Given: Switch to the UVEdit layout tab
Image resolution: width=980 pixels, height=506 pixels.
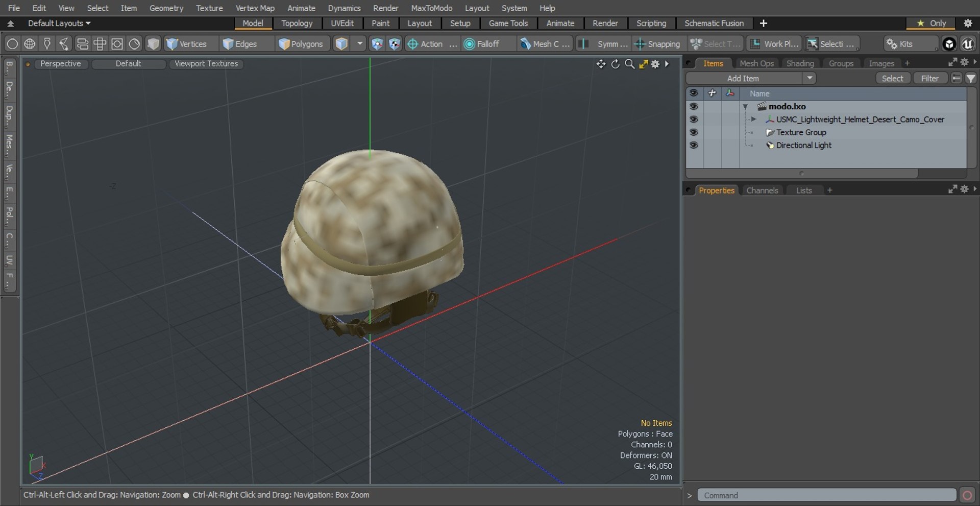Looking at the screenshot, I should pos(342,23).
